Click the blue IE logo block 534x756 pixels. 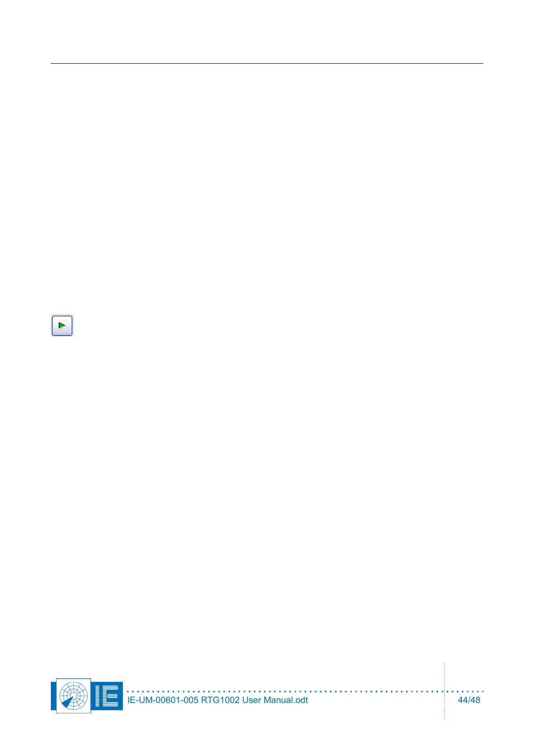(107, 696)
